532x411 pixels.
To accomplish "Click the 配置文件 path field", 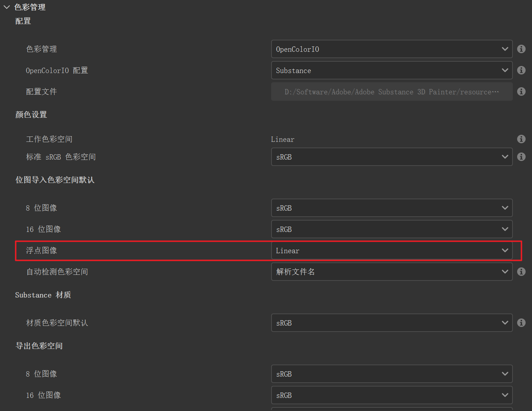I will point(392,91).
